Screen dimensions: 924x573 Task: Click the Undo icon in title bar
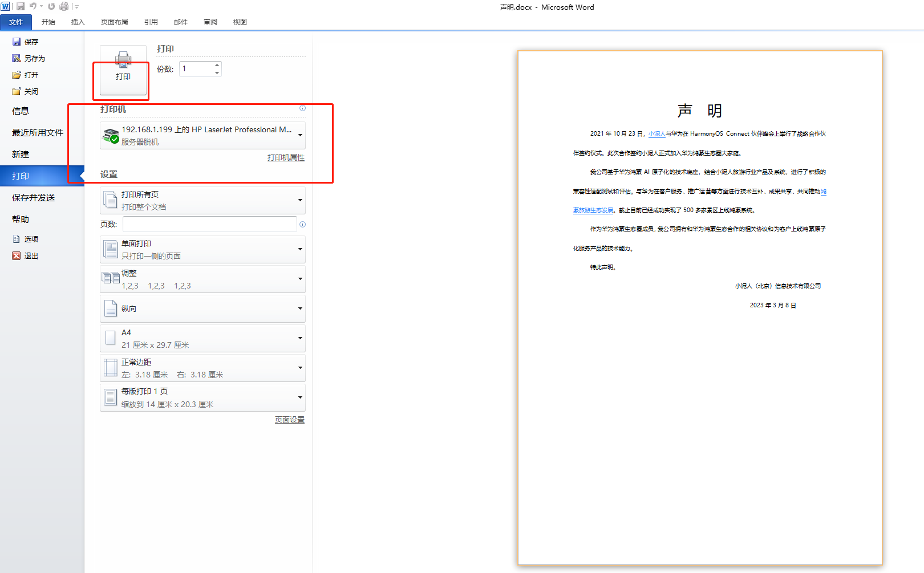[x=33, y=6]
